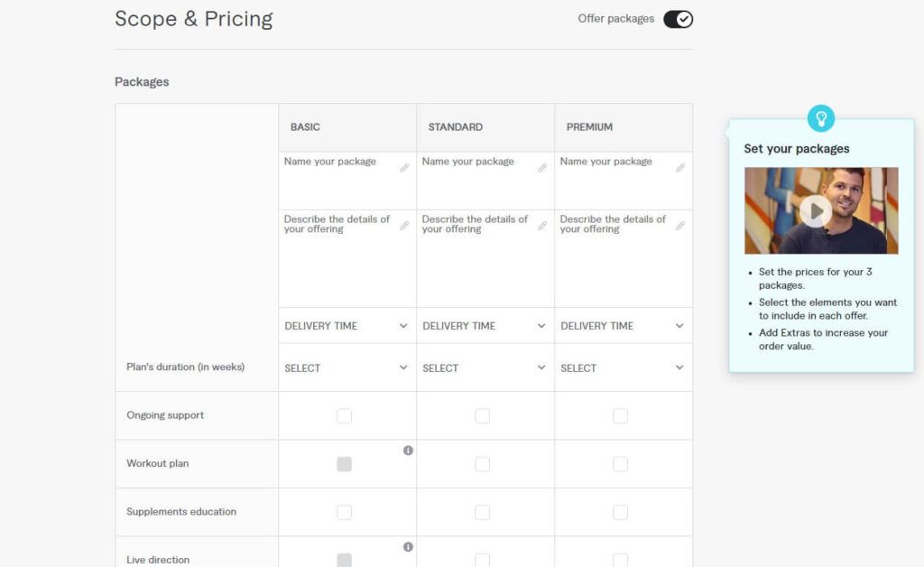Check Ongoing support for Basic package
The width and height of the screenshot is (924, 567).
tap(344, 416)
